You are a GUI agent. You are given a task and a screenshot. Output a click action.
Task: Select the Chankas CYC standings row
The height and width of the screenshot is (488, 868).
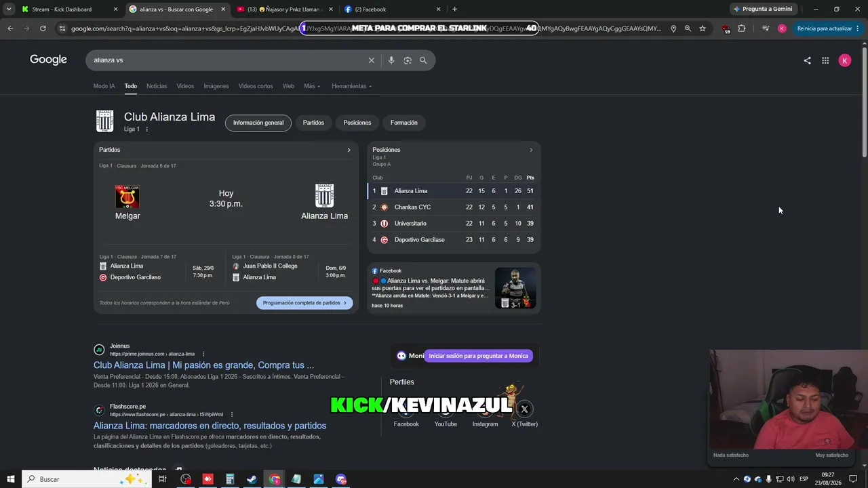point(453,207)
